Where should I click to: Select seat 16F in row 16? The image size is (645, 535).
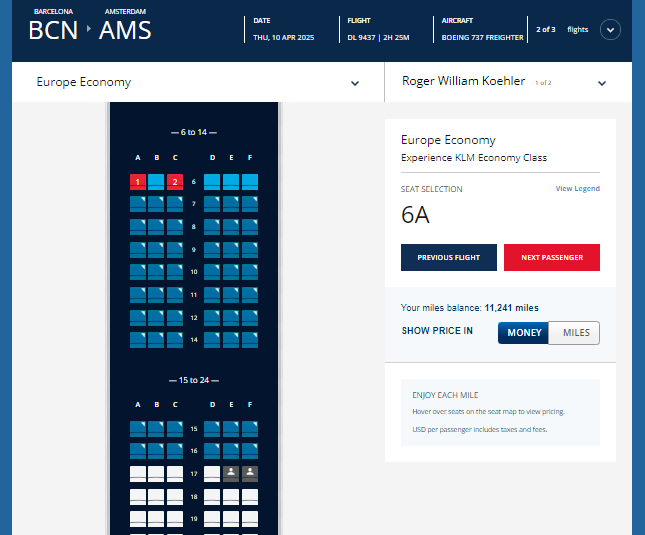[249, 451]
